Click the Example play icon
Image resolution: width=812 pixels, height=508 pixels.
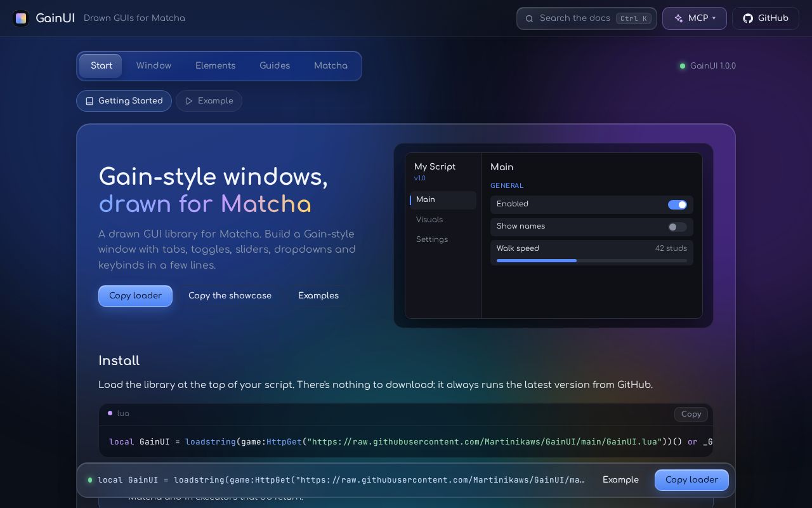(x=189, y=101)
